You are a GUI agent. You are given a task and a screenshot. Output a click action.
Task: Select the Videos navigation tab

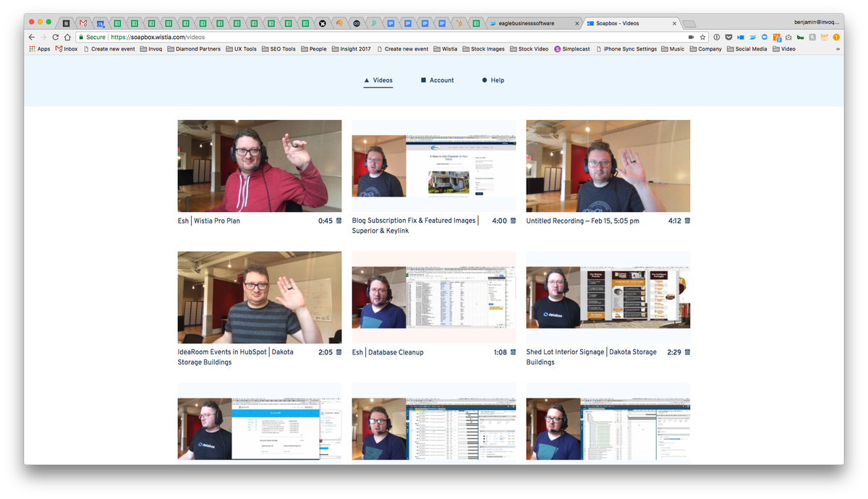click(x=378, y=80)
